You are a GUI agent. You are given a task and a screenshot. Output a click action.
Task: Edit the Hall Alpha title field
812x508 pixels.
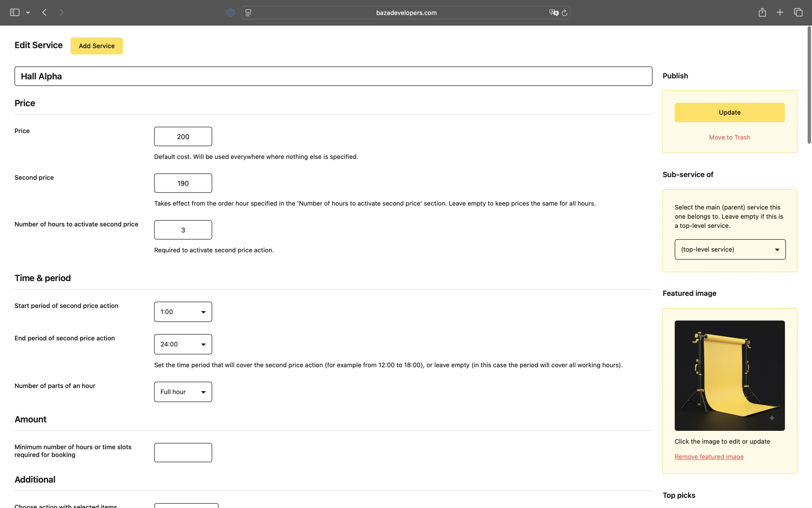[333, 76]
